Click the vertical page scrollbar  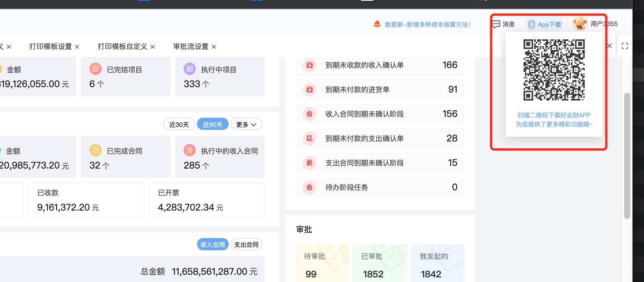(x=627, y=156)
